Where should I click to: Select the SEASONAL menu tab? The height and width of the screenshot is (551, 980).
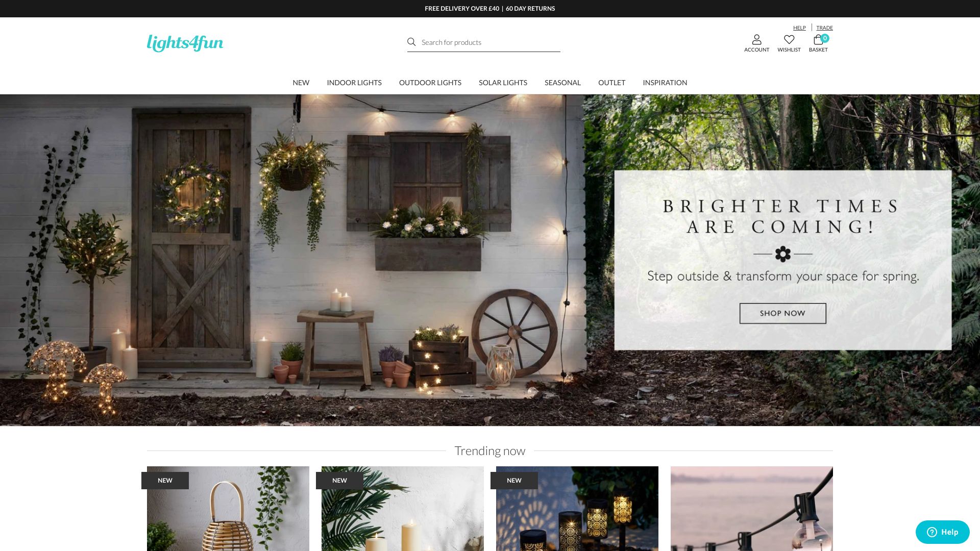click(562, 82)
